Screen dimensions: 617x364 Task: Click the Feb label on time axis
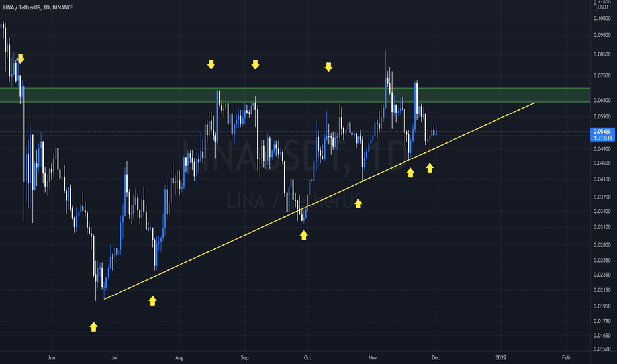click(566, 358)
